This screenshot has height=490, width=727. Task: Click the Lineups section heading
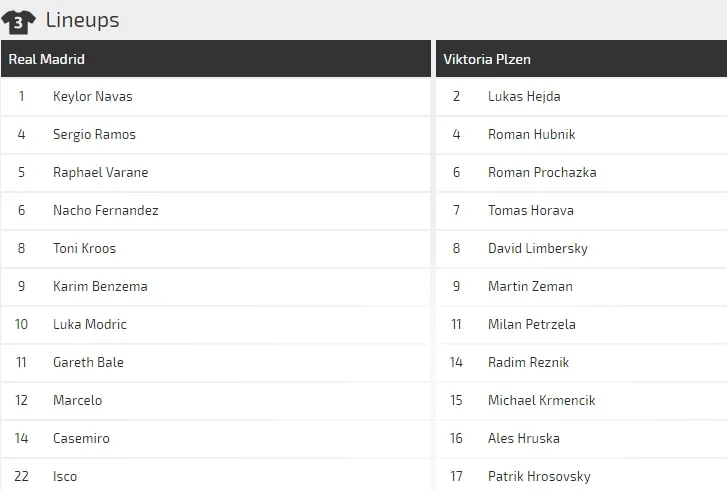[x=82, y=20]
